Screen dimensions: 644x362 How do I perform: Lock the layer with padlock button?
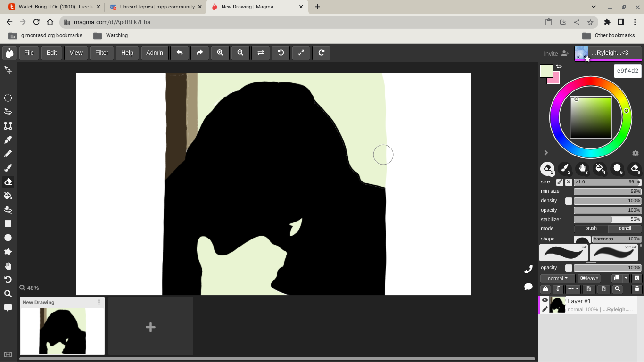tap(545, 289)
